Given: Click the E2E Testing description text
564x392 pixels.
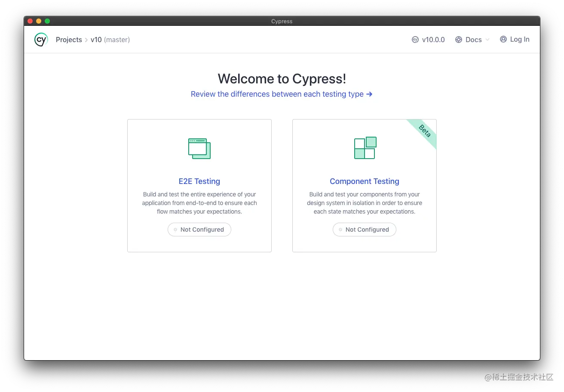Looking at the screenshot, I should 199,203.
